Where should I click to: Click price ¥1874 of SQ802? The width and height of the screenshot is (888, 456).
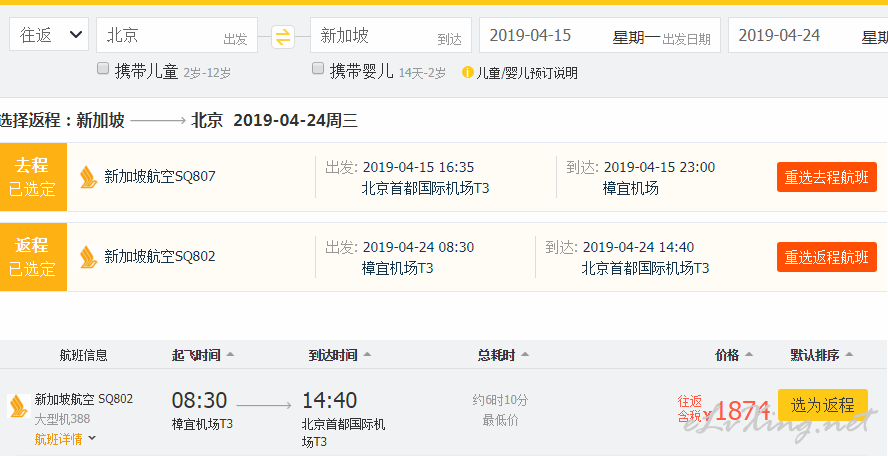(x=737, y=411)
